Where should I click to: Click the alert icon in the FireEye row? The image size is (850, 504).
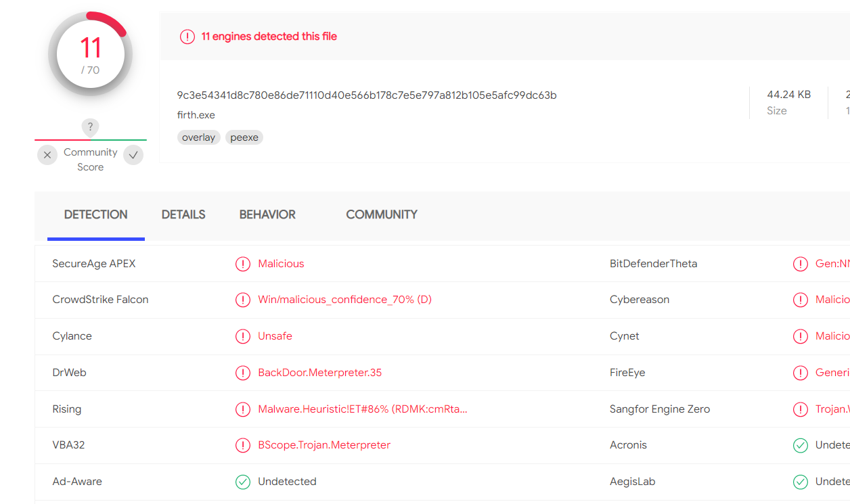pos(801,373)
